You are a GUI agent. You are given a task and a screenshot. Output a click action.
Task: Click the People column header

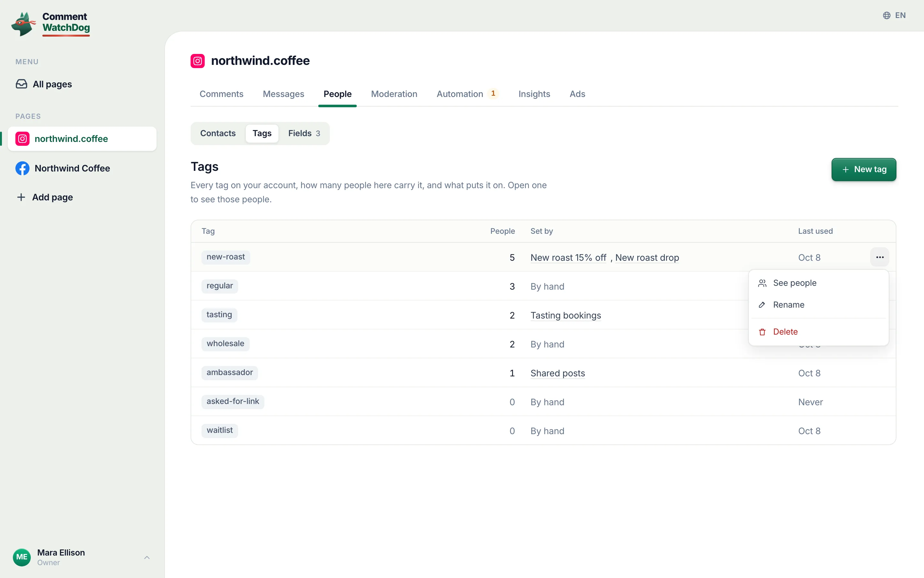(502, 231)
